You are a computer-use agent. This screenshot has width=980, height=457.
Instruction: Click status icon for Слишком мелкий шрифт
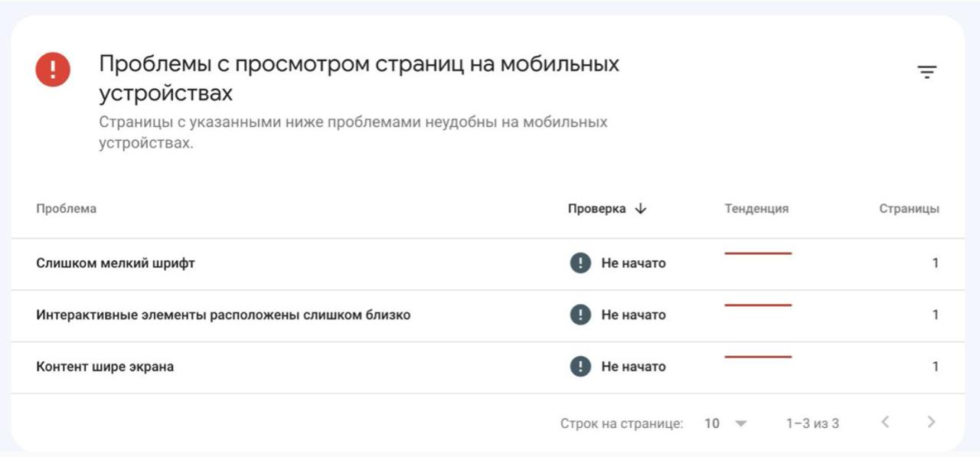coord(580,263)
